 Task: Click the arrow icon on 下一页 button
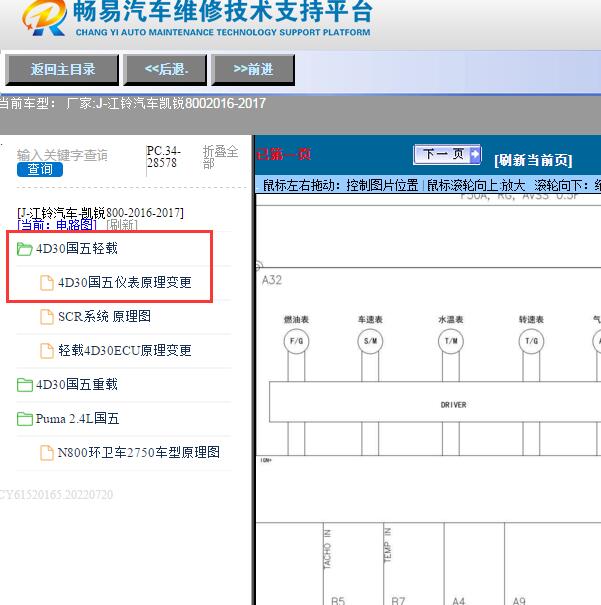pyautogui.click(x=475, y=154)
